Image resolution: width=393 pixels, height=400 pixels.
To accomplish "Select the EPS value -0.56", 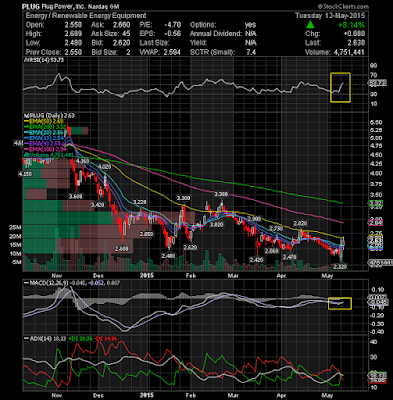I will pos(174,34).
